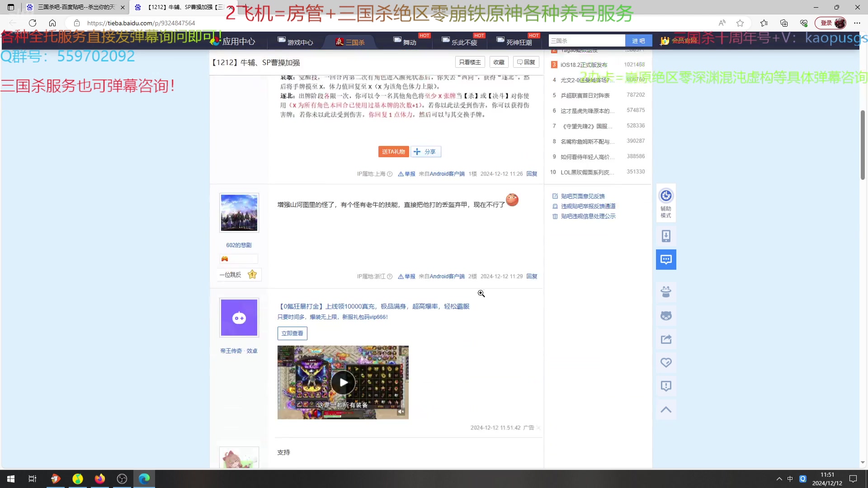Click the 辅助模式 accessibility icon

(x=666, y=203)
